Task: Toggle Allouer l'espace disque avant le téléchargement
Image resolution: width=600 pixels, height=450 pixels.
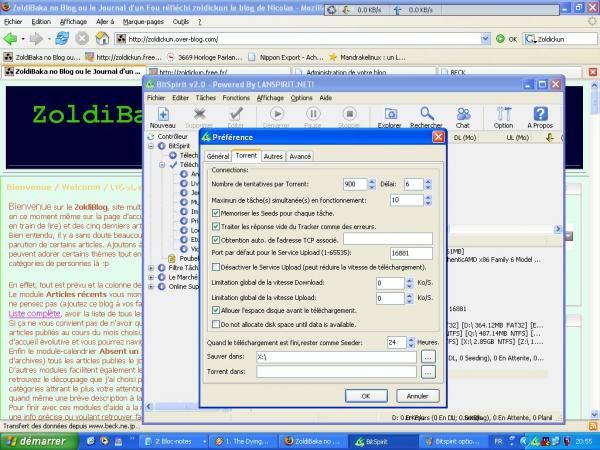Action: (x=216, y=310)
